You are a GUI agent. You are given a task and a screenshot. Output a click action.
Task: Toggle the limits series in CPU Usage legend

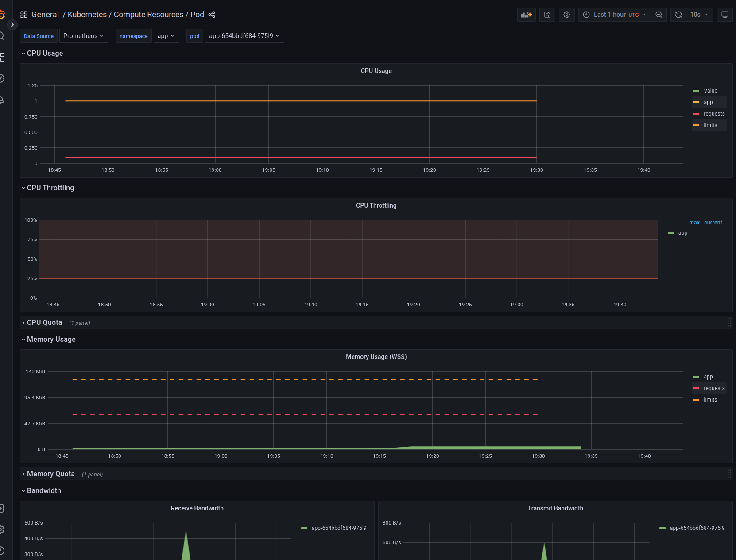[710, 125]
